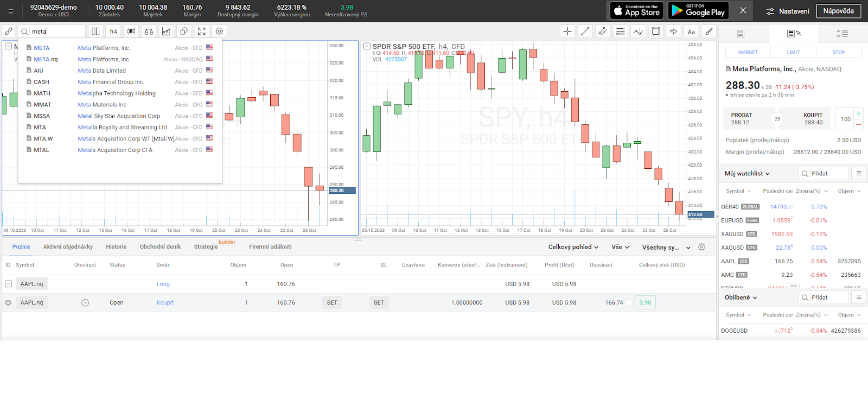The image size is (868, 393).
Task: Select the LIMIT order type
Action: click(793, 52)
